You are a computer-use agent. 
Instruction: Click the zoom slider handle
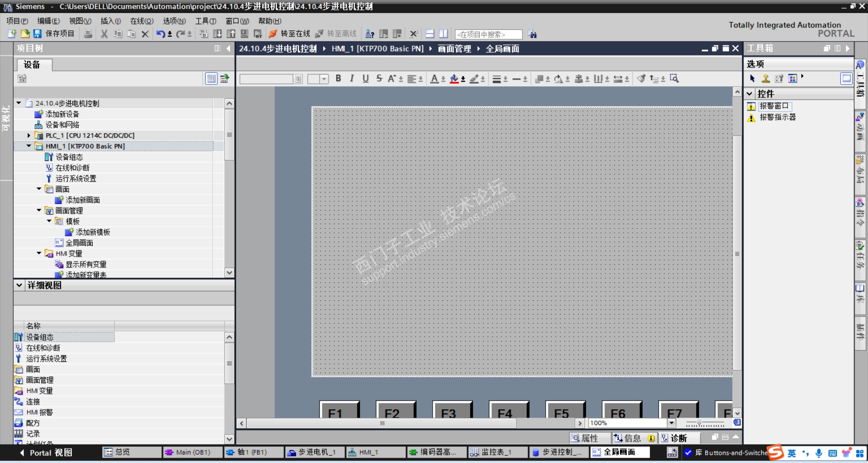pos(699,423)
